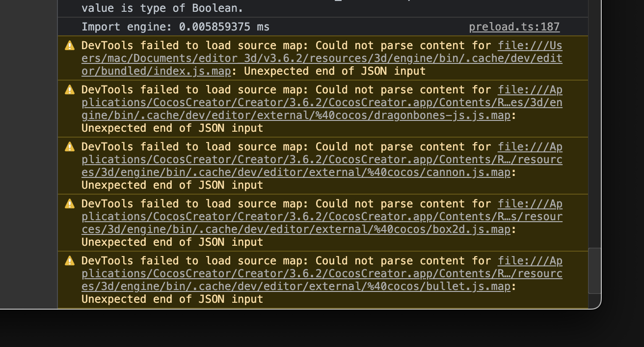644x347 pixels.
Task: Click warning icon for dragonbones-js source map
Action: pos(70,90)
